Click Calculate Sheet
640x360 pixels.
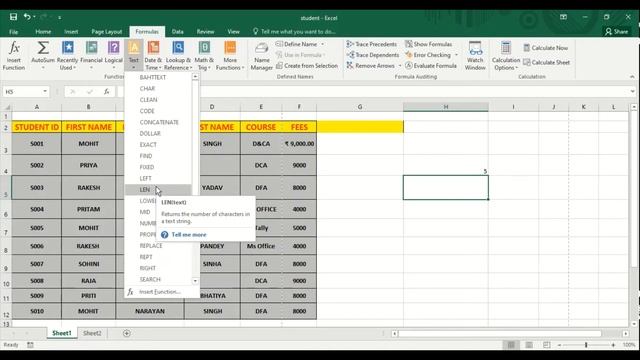[547, 62]
